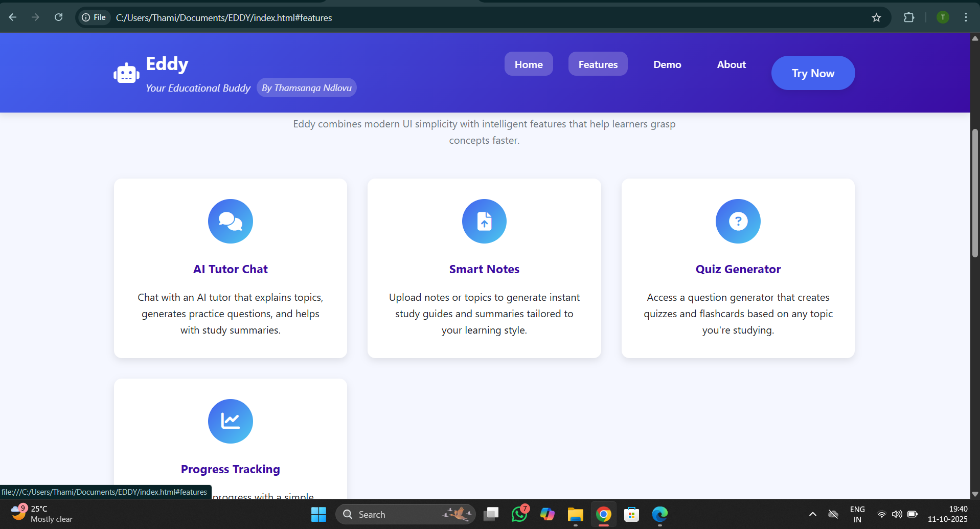Click the AI Tutor Chat heading

pyautogui.click(x=231, y=269)
